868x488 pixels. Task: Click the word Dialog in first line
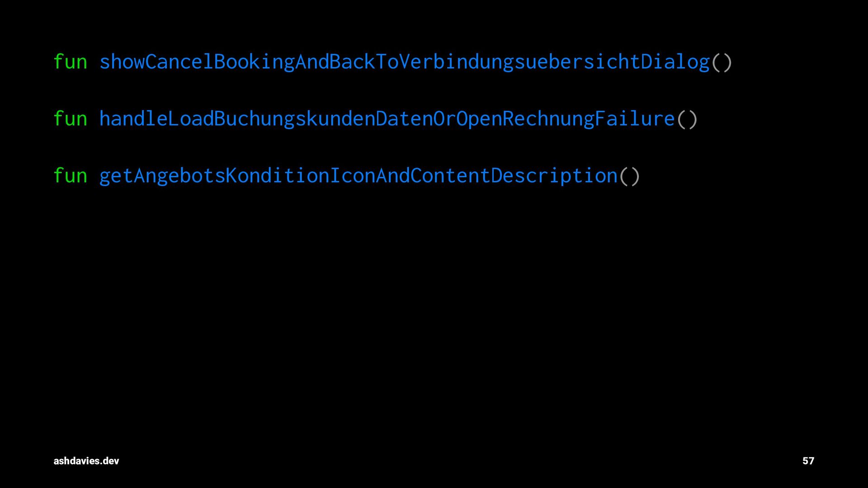coord(675,62)
